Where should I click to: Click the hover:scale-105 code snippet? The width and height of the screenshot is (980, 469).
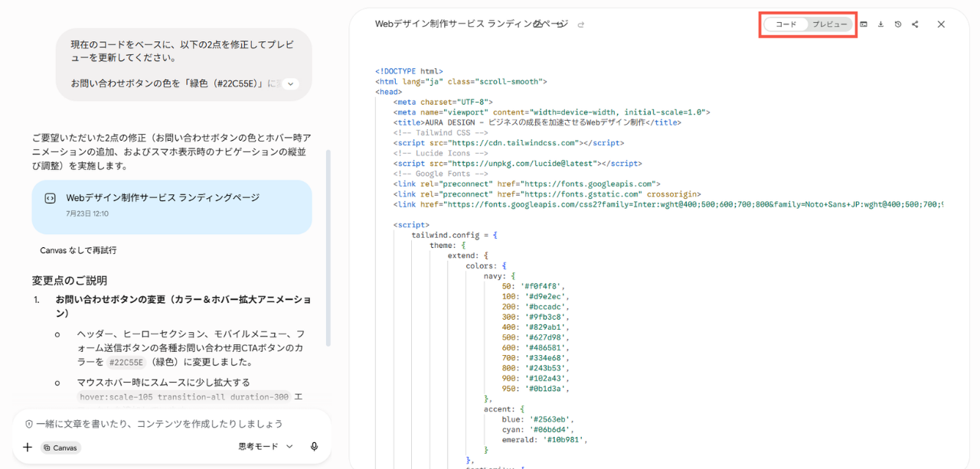pyautogui.click(x=184, y=397)
